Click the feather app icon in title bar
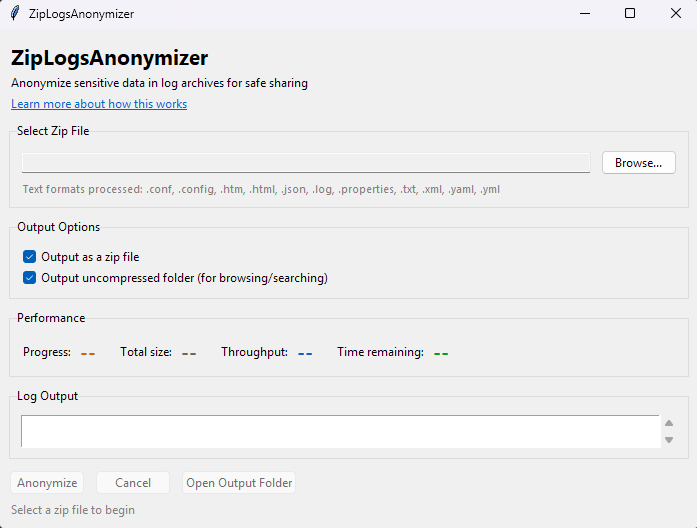The height and width of the screenshot is (528, 697). coord(15,14)
